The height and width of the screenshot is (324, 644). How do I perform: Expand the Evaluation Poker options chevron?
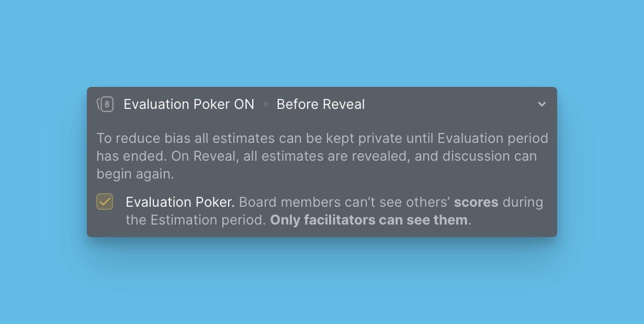pos(542,104)
